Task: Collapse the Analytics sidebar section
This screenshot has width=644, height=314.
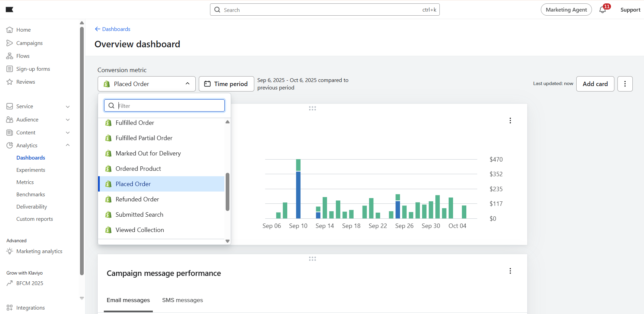Action: tap(68, 145)
